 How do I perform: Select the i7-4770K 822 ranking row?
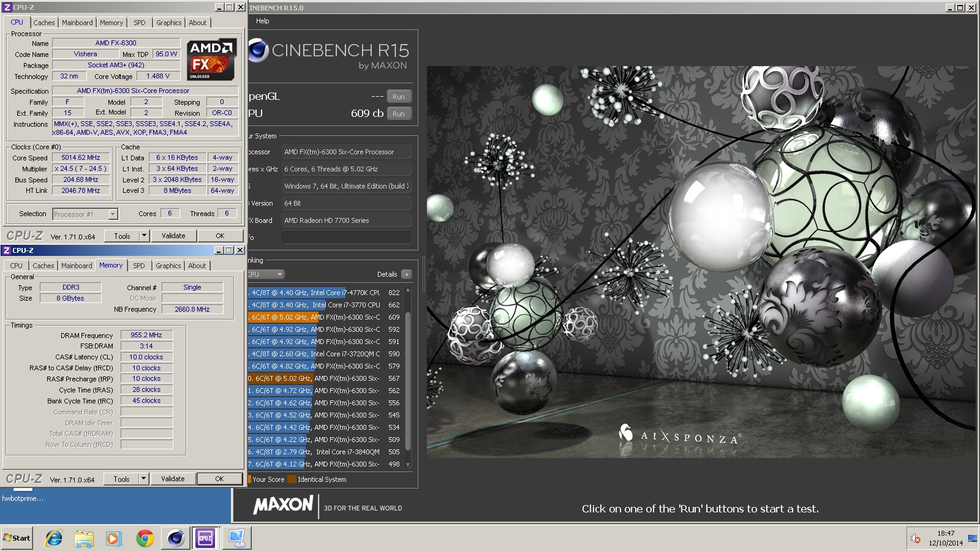tap(325, 293)
